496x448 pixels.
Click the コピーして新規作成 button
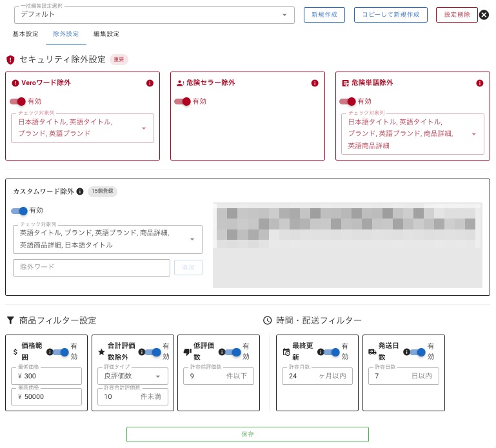point(390,15)
